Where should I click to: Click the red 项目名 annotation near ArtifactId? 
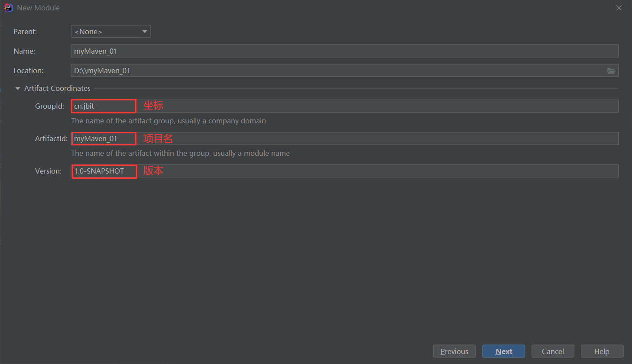click(x=158, y=139)
